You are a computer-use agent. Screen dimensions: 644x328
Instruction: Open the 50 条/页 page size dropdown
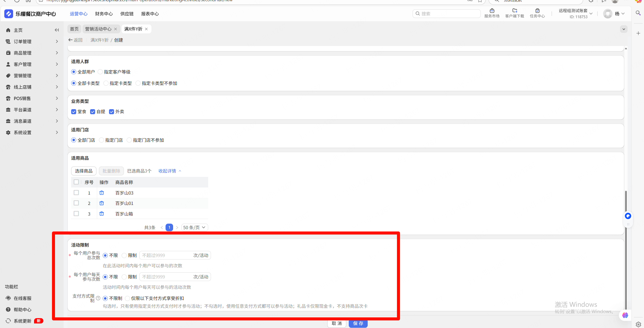[195, 227]
